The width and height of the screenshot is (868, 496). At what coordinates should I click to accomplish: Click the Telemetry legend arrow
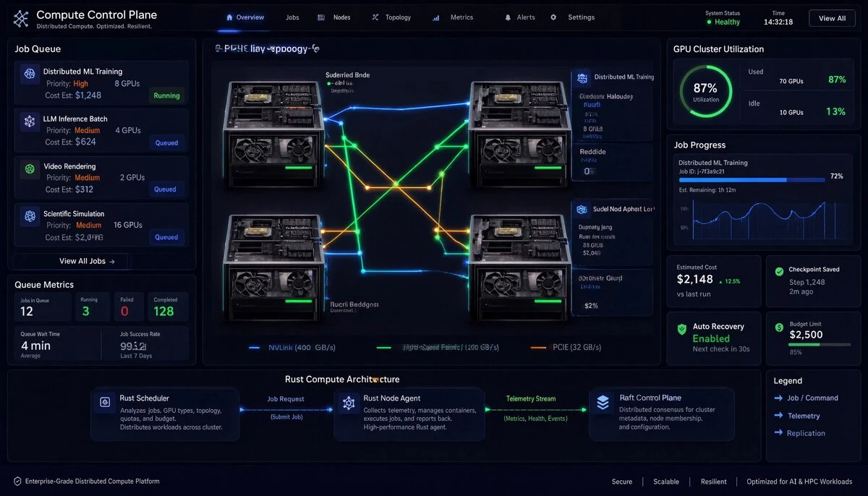click(x=778, y=416)
